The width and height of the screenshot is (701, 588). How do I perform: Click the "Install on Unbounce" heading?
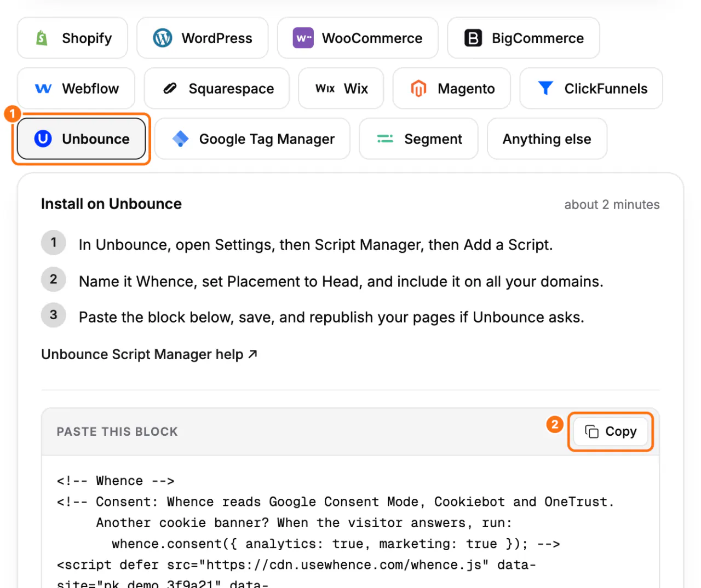tap(111, 204)
